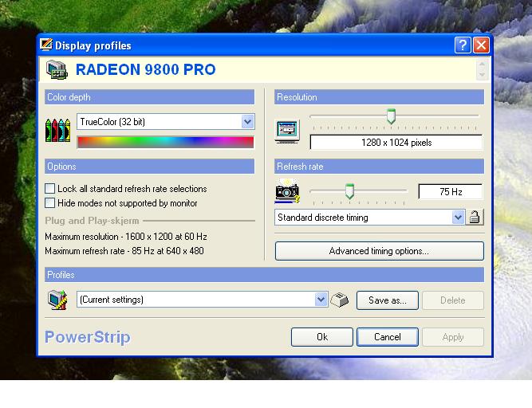Enable Lock all standard refresh rate selections
Image resolution: width=532 pixels, height=408 pixels.
[x=50, y=188]
